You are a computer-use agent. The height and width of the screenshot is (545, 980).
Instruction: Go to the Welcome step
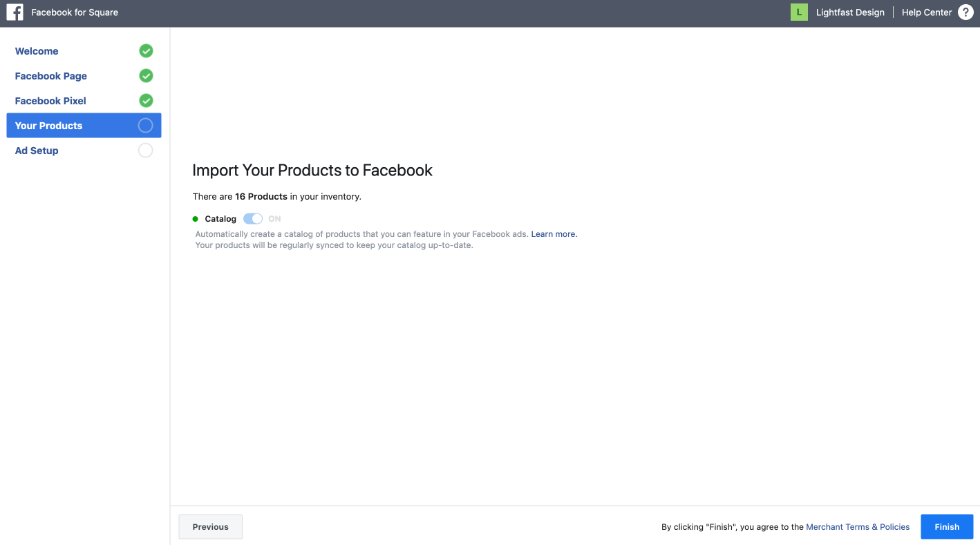(x=37, y=51)
